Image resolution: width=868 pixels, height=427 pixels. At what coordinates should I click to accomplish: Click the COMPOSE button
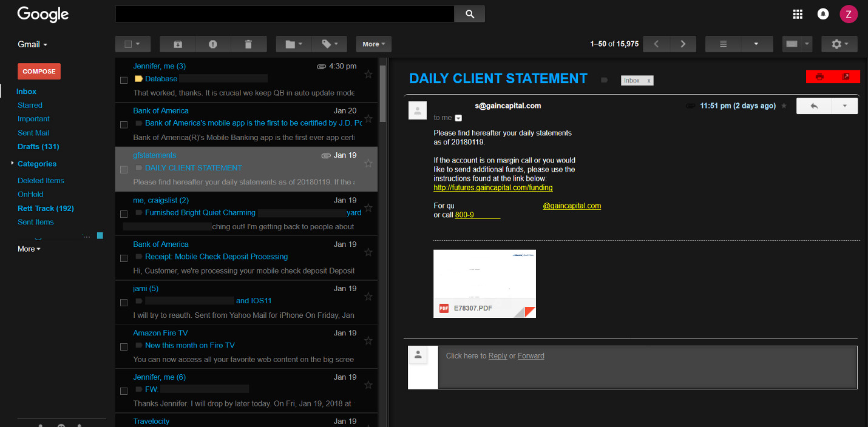(39, 72)
